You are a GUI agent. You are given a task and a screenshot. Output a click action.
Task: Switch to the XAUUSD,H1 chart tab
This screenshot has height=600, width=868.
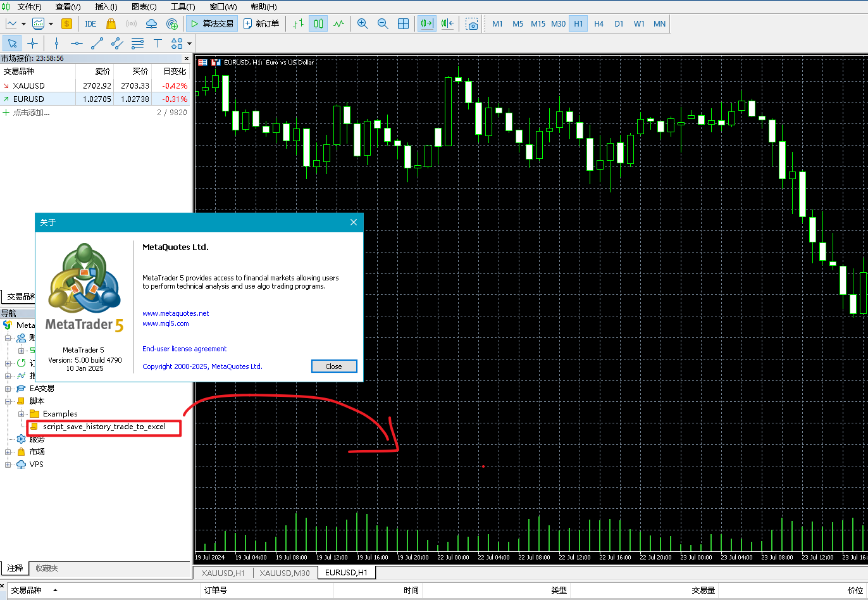(x=223, y=573)
